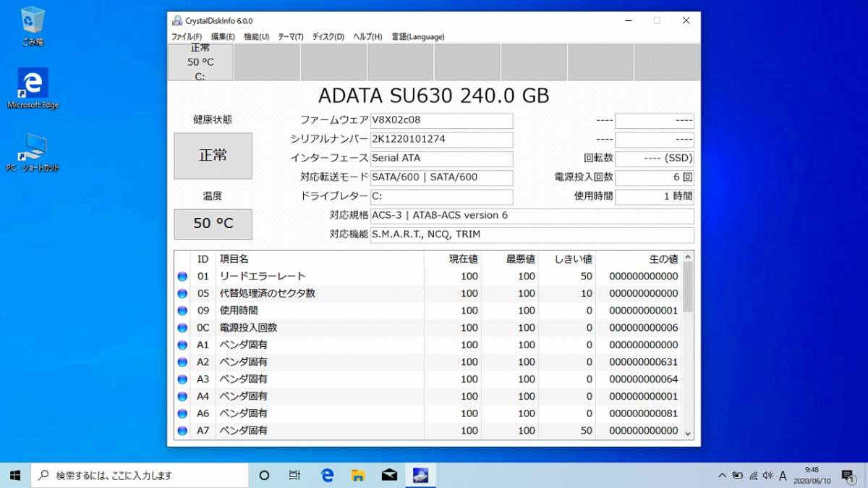This screenshot has width=868, height=488.
Task: Click the status orb for row A4
Action: click(182, 397)
